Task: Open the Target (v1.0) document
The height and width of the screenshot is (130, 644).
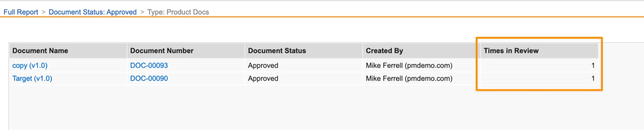Action: pyautogui.click(x=32, y=78)
